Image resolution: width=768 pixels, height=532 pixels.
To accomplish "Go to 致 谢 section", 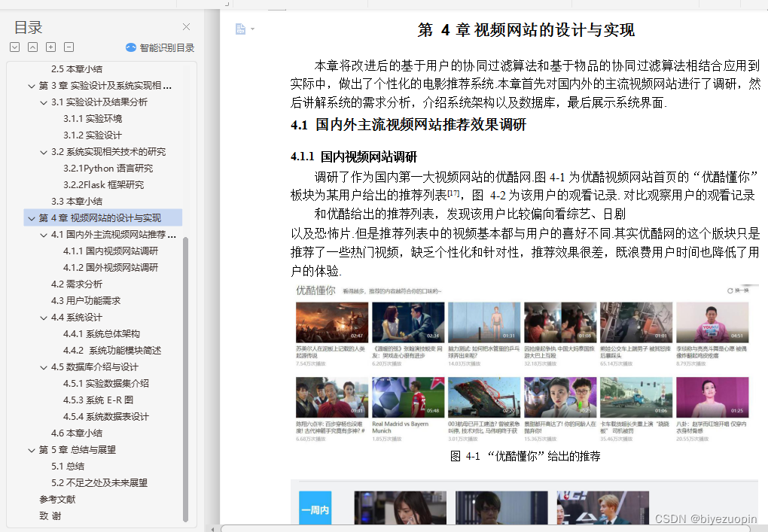I will (50, 516).
